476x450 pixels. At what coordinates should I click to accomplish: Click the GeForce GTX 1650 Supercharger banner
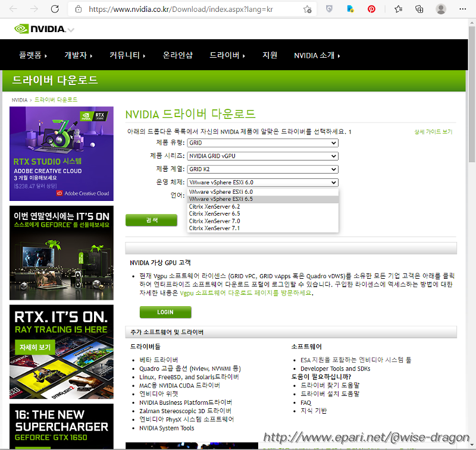coord(62,426)
